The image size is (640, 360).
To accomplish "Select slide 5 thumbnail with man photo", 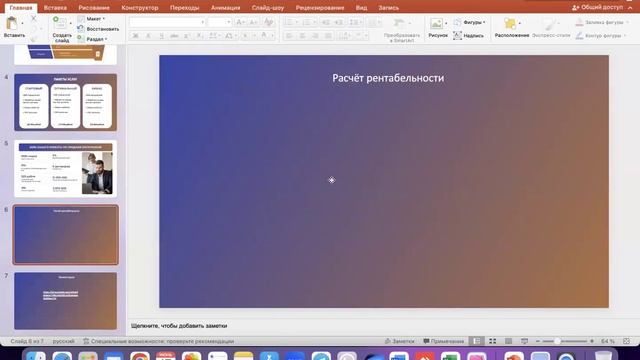I will [65, 168].
